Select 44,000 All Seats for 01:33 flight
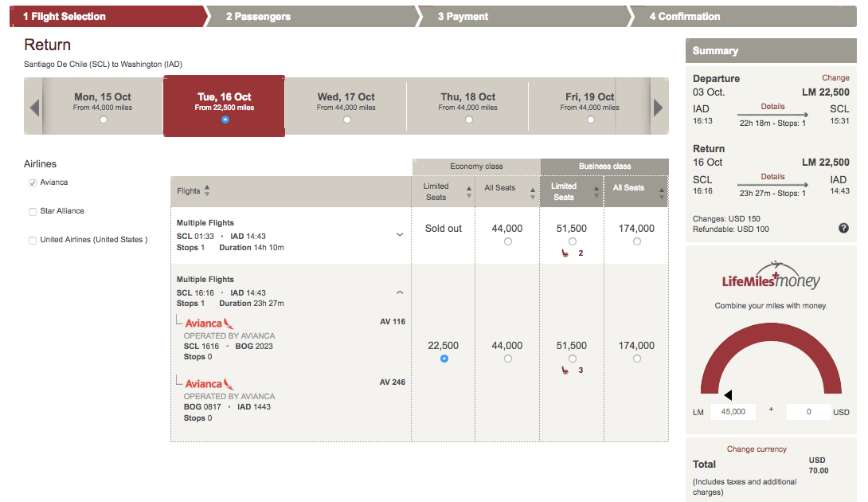 [507, 241]
